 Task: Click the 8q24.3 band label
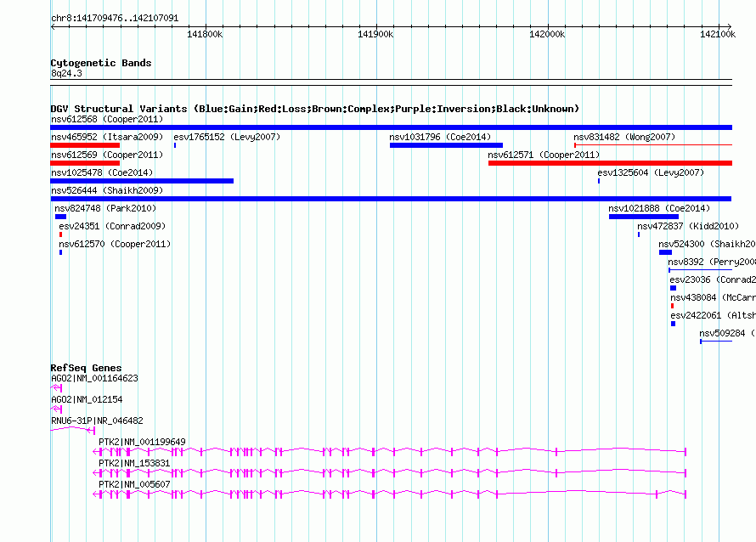66,73
